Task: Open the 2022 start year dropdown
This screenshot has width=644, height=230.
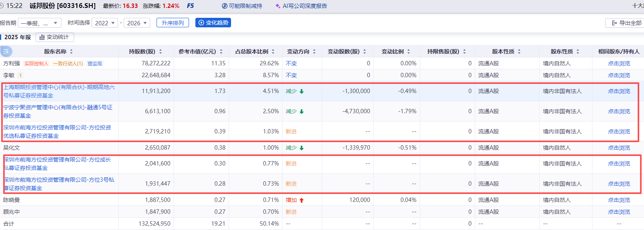Action: pos(105,23)
